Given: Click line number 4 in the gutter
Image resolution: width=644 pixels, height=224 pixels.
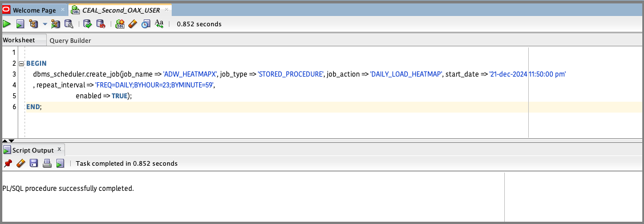Looking at the screenshot, I should point(14,85).
